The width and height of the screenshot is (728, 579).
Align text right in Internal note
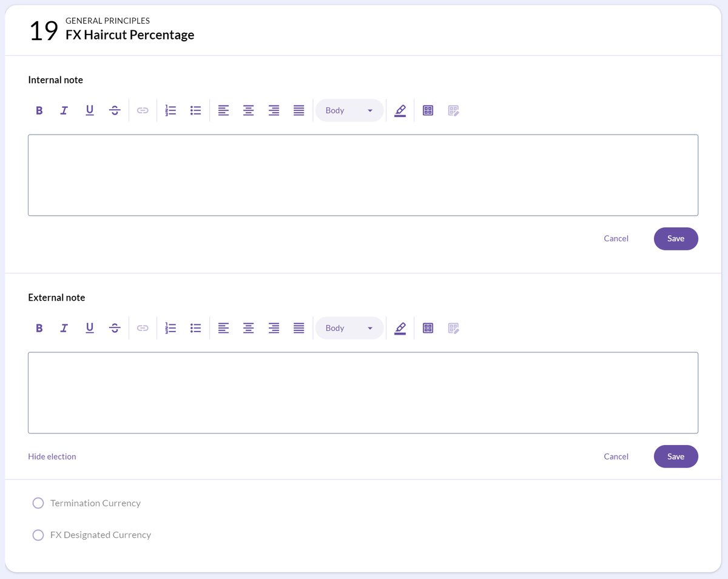point(274,110)
